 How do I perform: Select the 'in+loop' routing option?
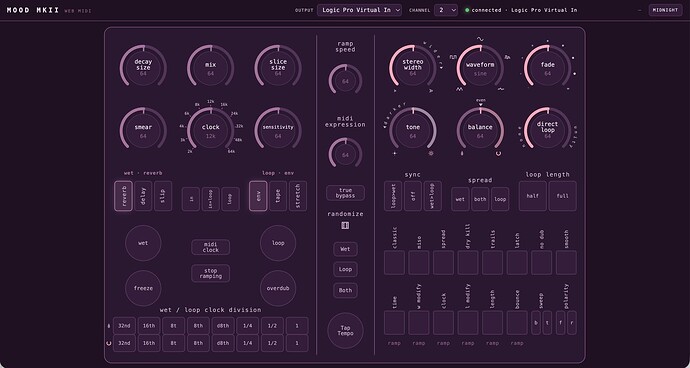211,199
